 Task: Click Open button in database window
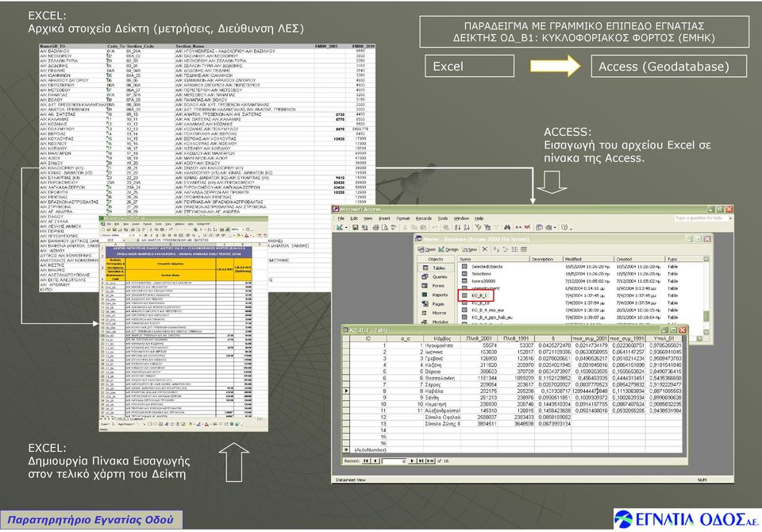pyautogui.click(x=427, y=249)
